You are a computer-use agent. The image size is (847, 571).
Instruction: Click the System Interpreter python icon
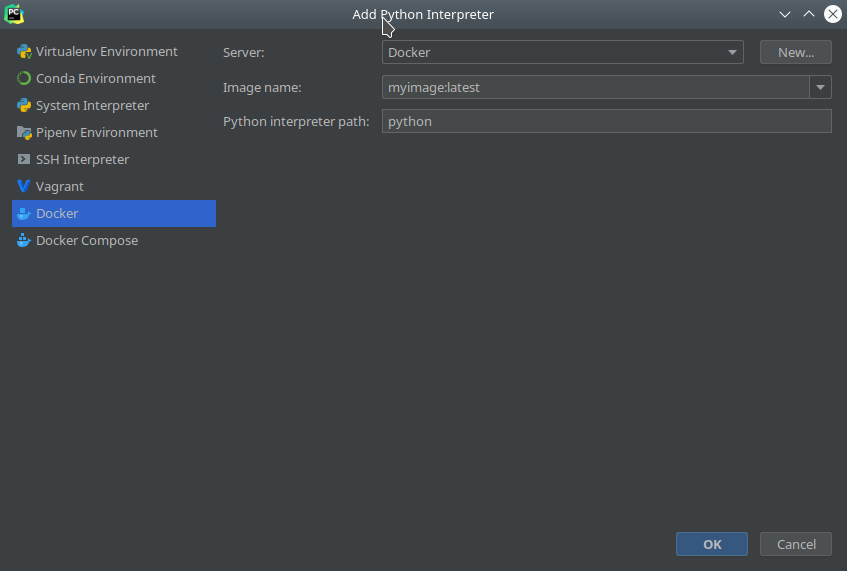pos(24,105)
